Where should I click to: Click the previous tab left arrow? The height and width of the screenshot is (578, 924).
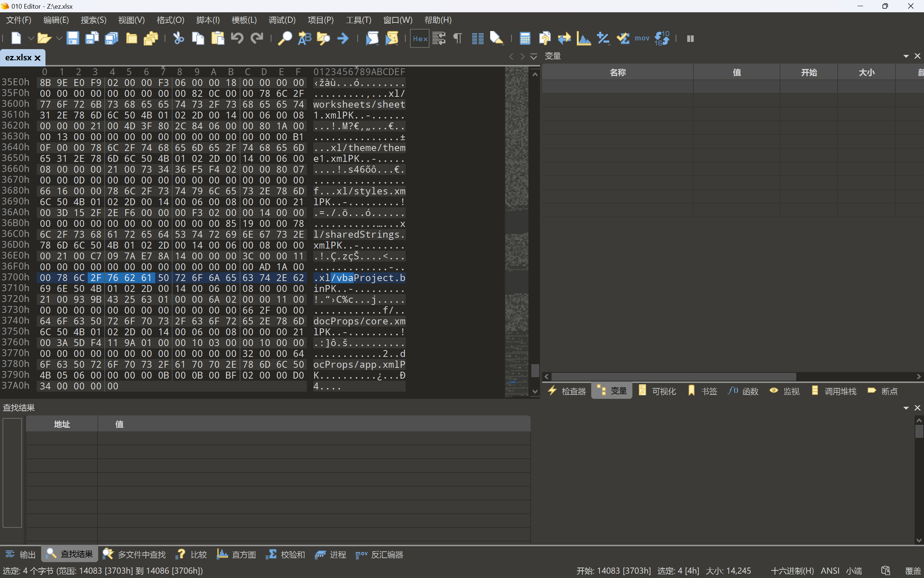click(511, 57)
